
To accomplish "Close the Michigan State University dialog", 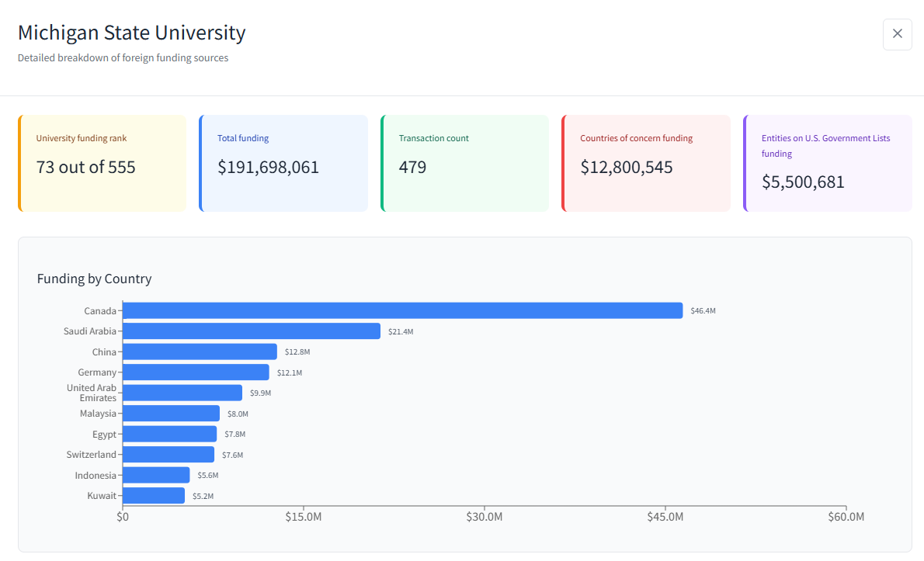I will click(x=897, y=34).
